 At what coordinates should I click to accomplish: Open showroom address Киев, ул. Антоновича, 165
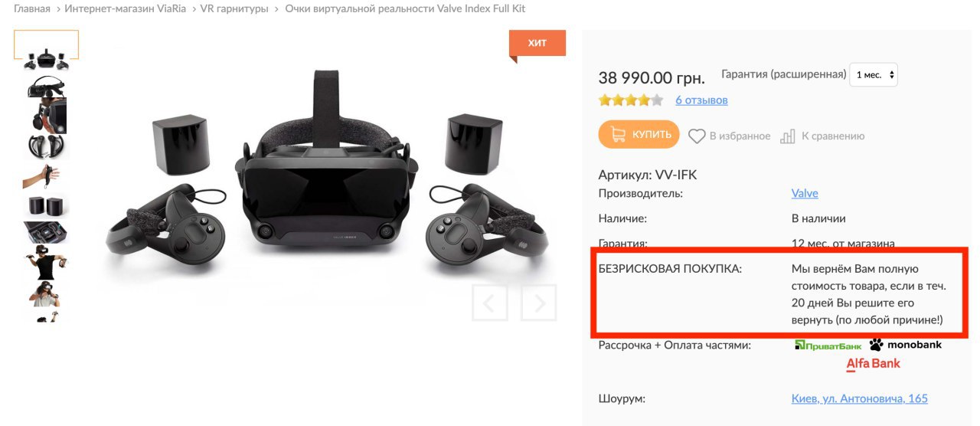[860, 398]
